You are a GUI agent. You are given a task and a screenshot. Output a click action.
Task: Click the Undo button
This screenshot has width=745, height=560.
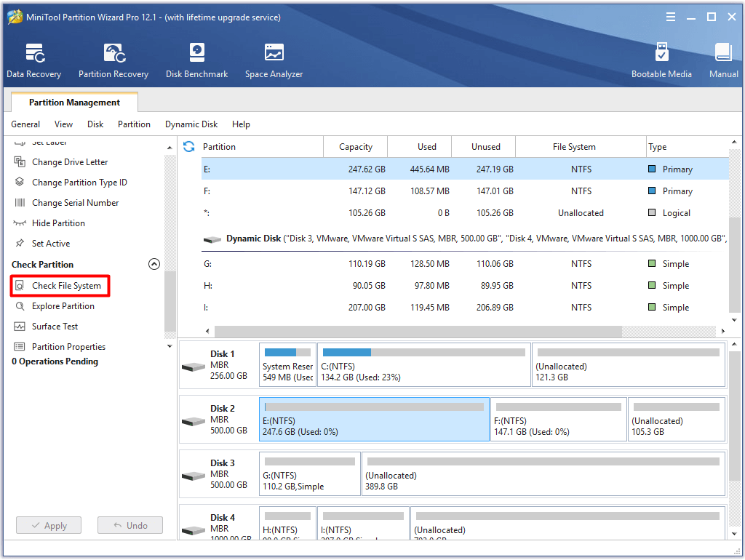point(130,525)
